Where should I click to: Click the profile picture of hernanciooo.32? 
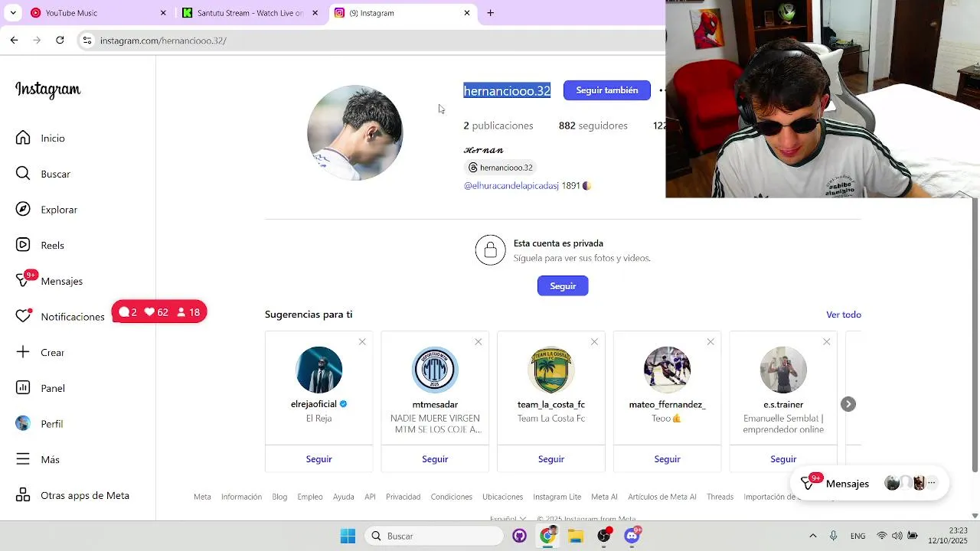(x=354, y=133)
